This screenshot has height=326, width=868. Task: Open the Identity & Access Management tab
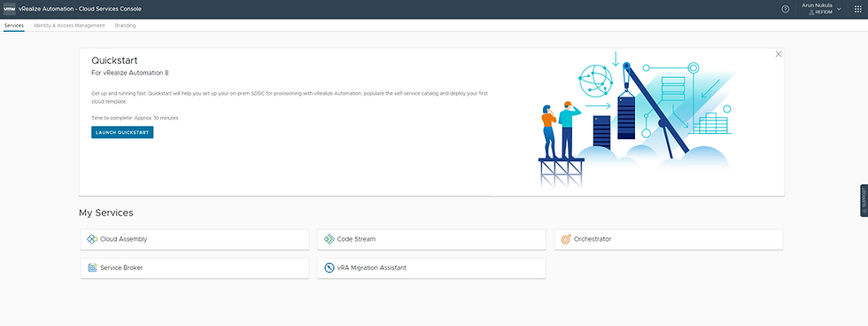(69, 26)
